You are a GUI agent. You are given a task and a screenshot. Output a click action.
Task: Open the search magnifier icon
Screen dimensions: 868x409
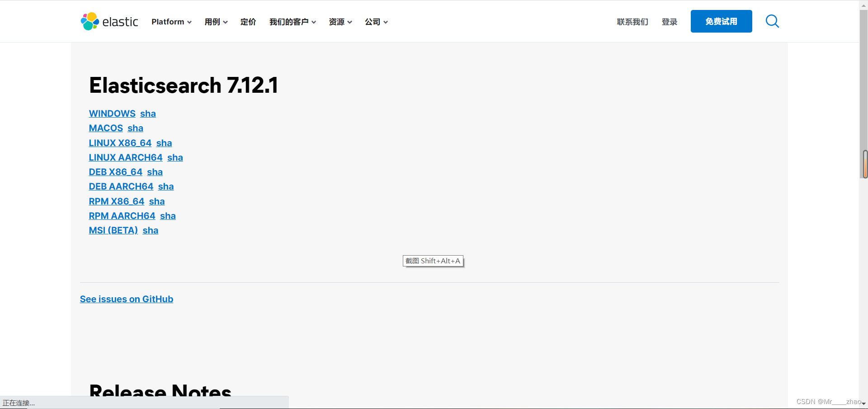[x=772, y=21]
